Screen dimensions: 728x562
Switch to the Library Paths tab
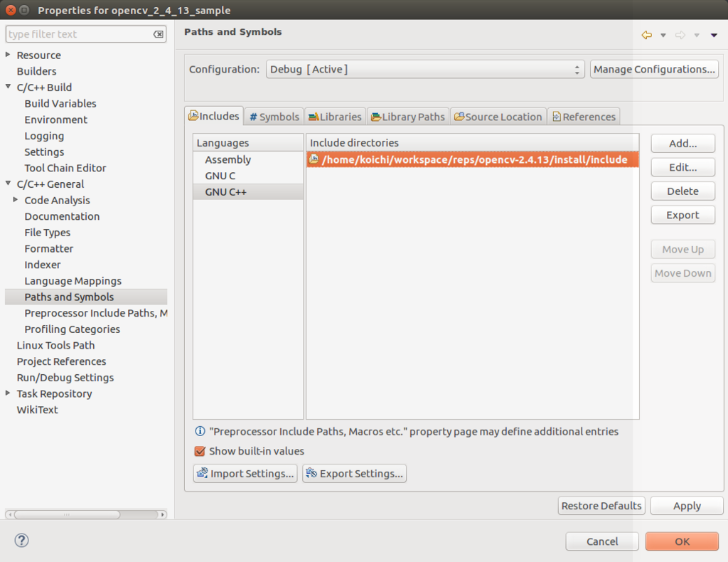[408, 117]
